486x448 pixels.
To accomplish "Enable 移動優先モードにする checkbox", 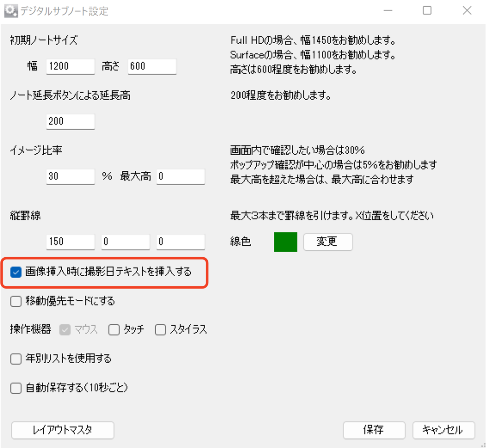I will click(x=16, y=301).
